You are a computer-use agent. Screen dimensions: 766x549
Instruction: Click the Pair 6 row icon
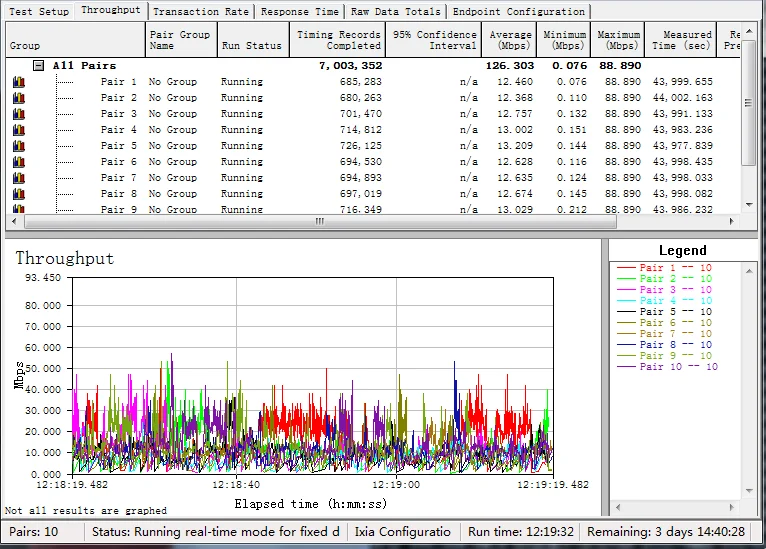tap(18, 162)
